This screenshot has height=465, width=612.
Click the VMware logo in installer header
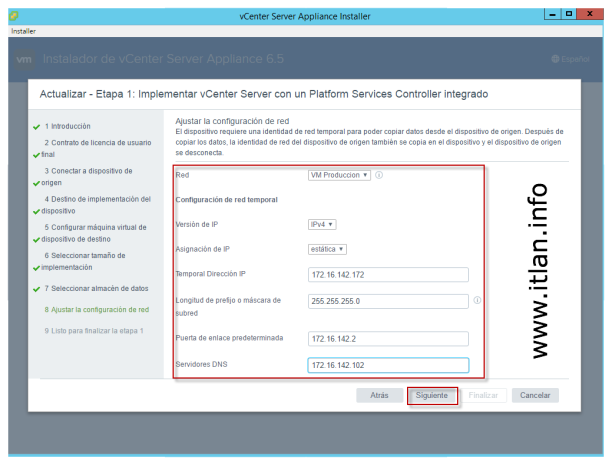coord(25,60)
